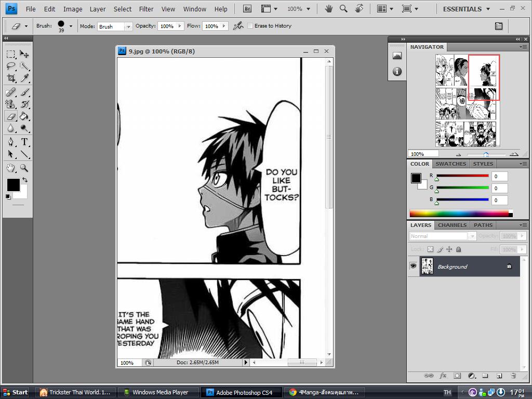Click the Windows Start button
The height and width of the screenshot is (399, 532).
click(15, 392)
